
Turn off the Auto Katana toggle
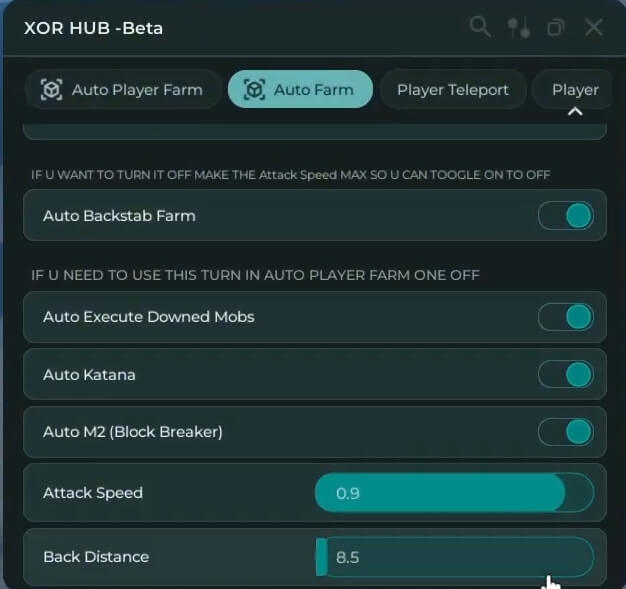(x=566, y=375)
